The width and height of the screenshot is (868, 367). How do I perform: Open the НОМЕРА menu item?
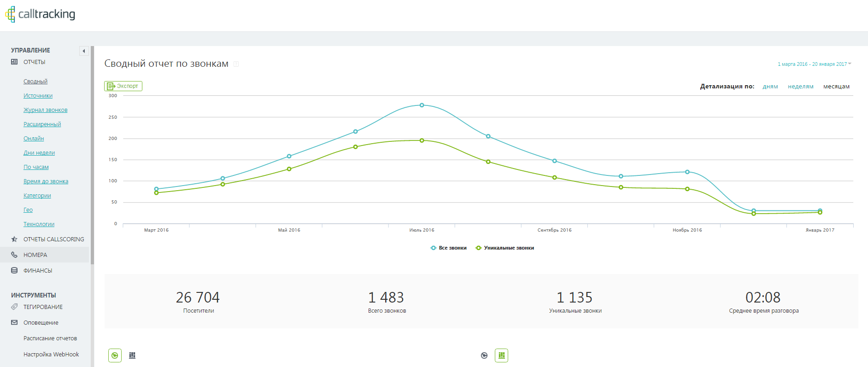coord(35,255)
